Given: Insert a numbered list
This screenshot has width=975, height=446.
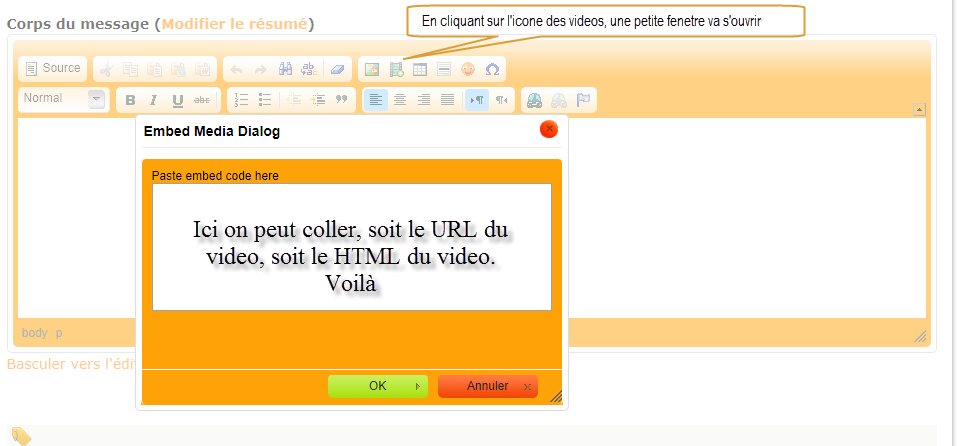Looking at the screenshot, I should point(241,100).
